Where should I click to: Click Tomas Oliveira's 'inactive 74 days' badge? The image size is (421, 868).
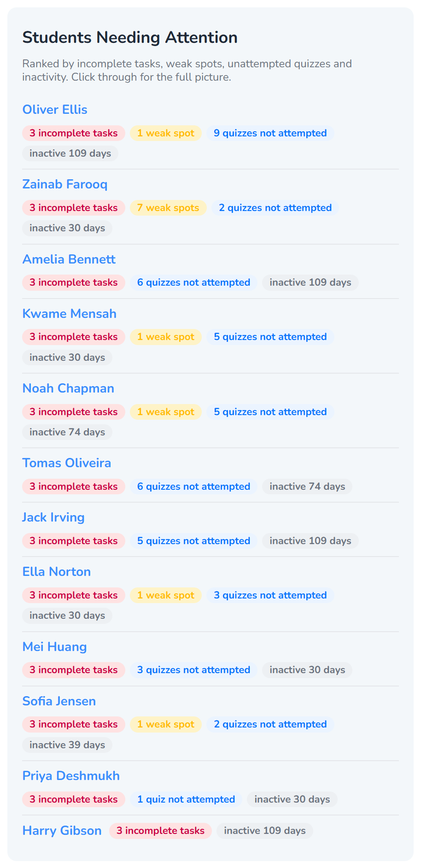(x=307, y=487)
